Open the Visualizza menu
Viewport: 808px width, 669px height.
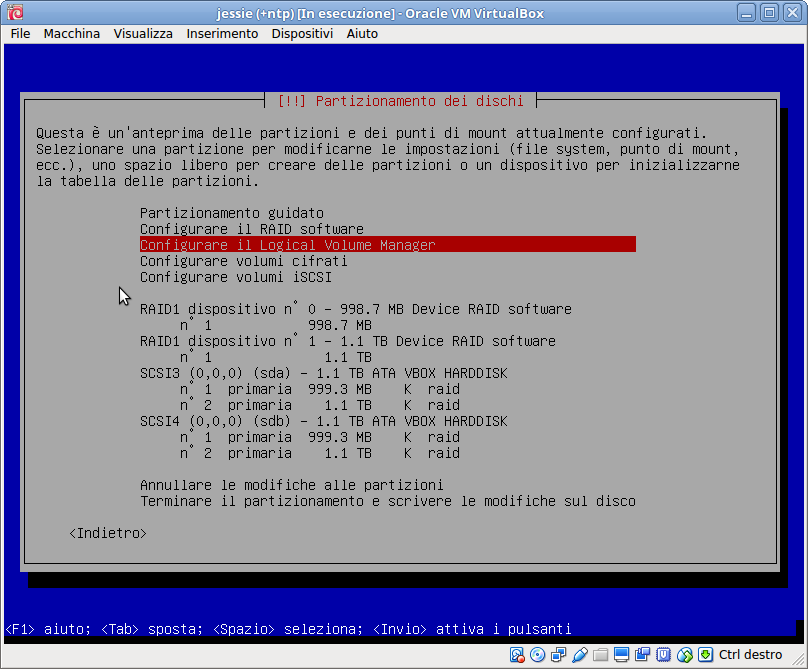point(143,34)
